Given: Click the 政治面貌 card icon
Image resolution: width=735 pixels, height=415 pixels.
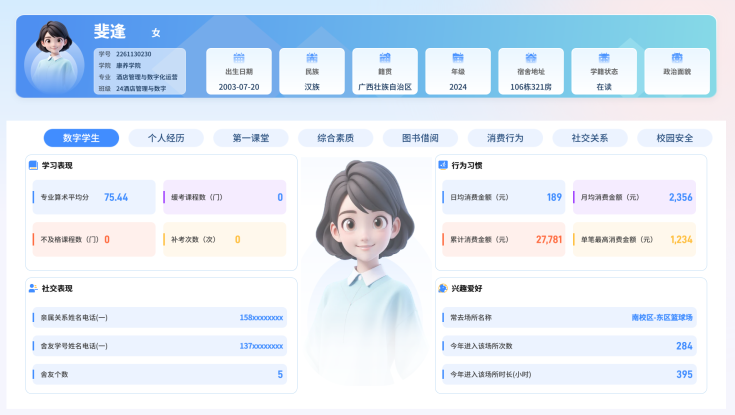Looking at the screenshot, I should (x=677, y=58).
